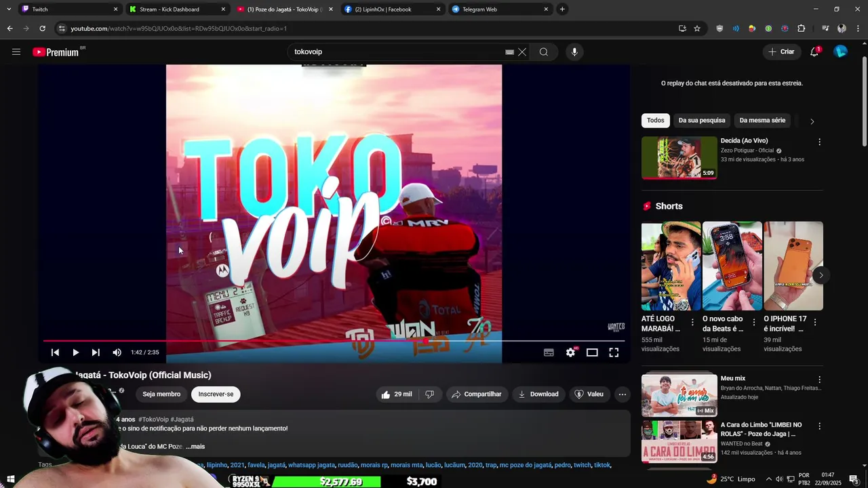
Task: Open ATÉ LOGO MARABÁ short
Action: coord(671,266)
